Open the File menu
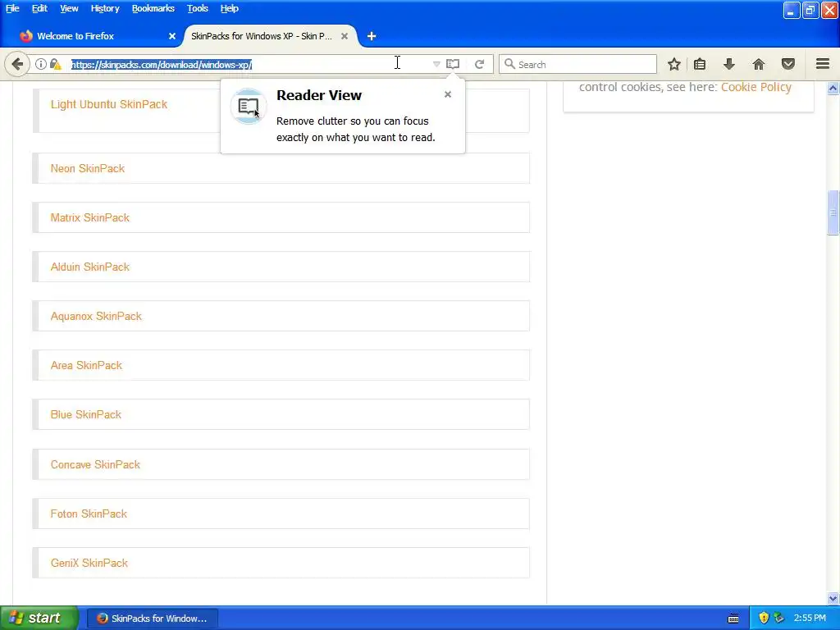The image size is (840, 630). click(12, 8)
